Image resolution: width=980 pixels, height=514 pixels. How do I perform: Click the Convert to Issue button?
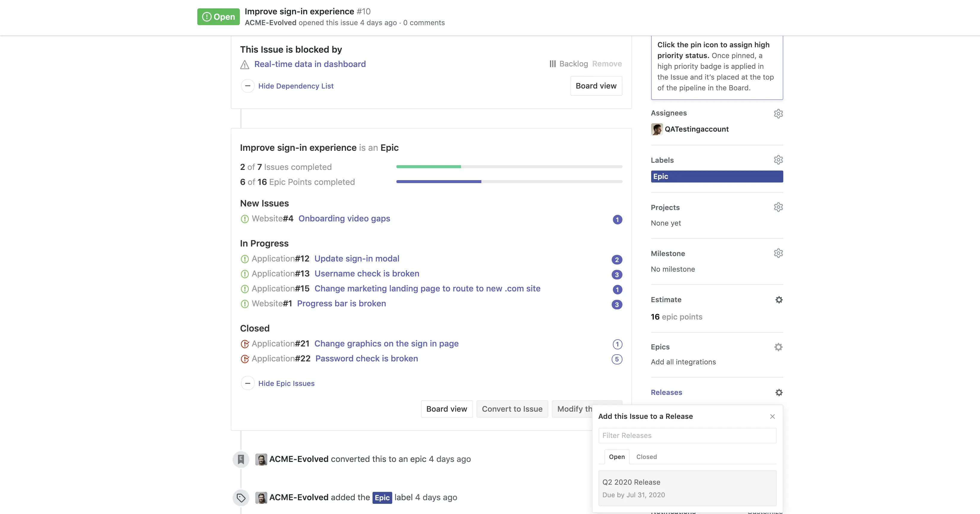coord(512,409)
